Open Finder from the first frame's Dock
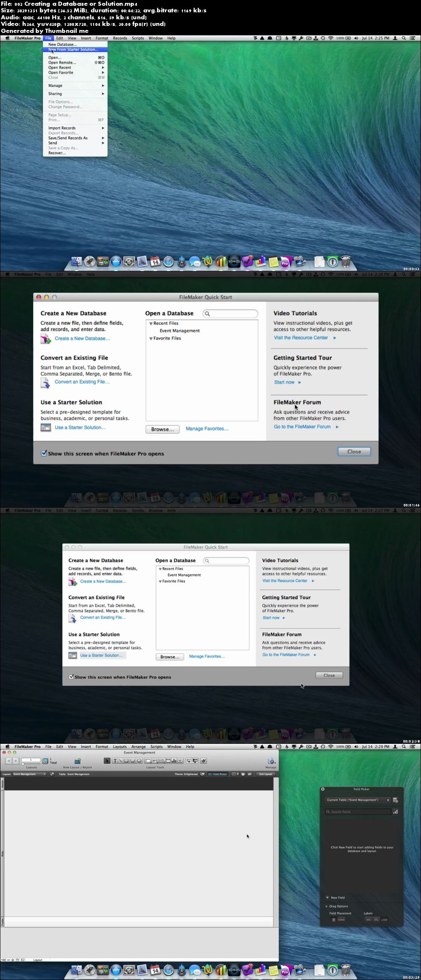This screenshot has width=421, height=980. pos(76,262)
